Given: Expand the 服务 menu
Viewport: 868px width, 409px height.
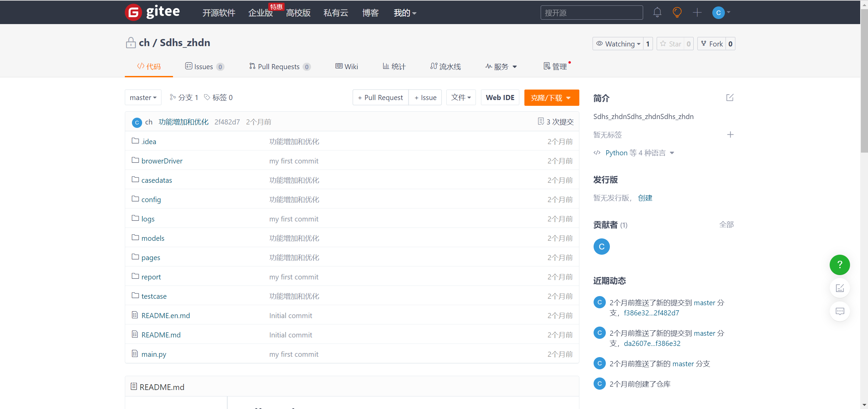Looking at the screenshot, I should tap(501, 66).
